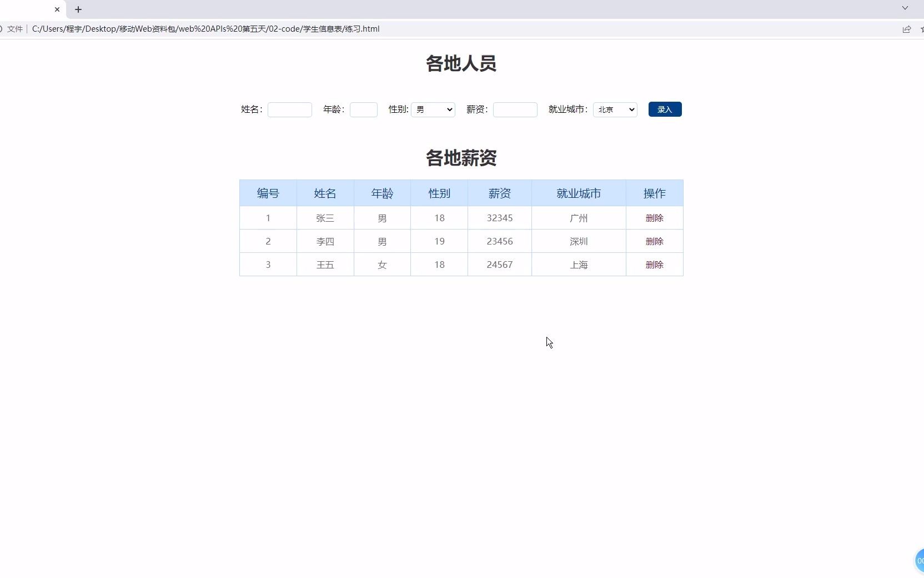
Task: Click the 薪资 column header
Action: click(500, 193)
